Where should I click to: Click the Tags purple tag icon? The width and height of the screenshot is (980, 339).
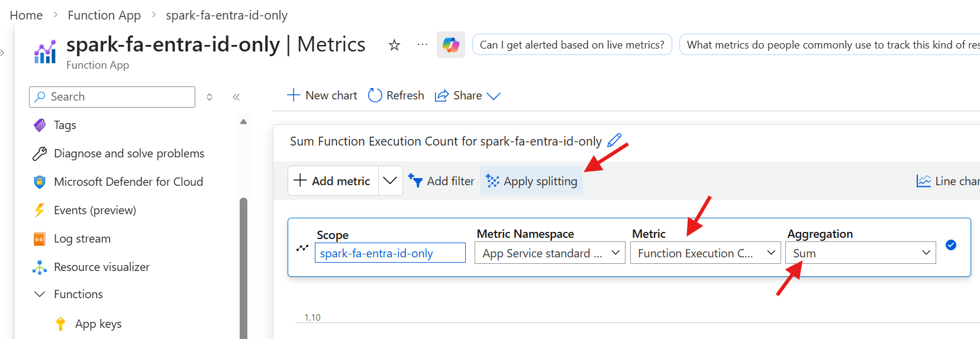(40, 125)
